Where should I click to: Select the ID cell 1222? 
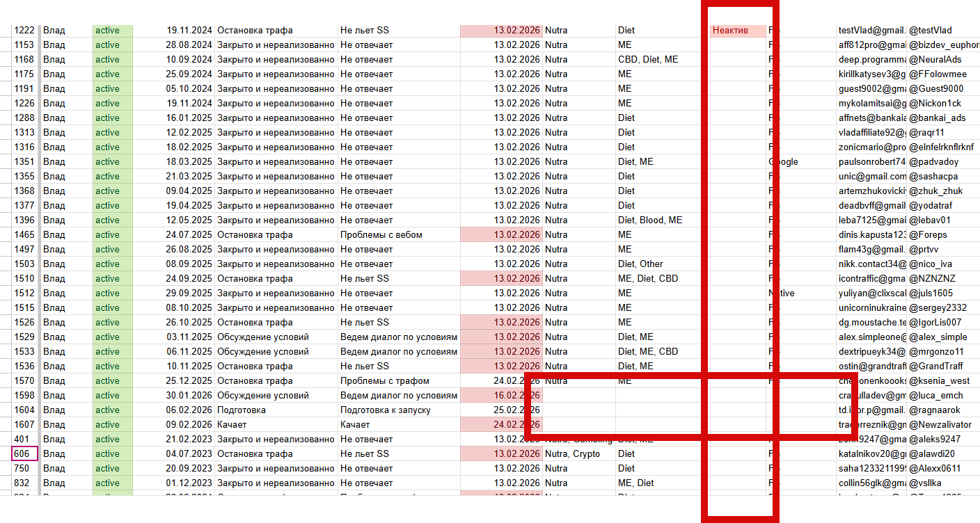pos(25,31)
